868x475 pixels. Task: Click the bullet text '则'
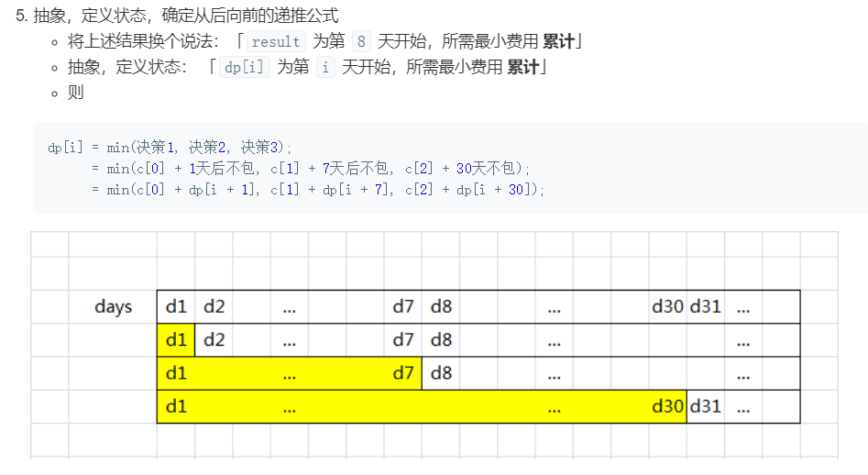pyautogui.click(x=76, y=92)
